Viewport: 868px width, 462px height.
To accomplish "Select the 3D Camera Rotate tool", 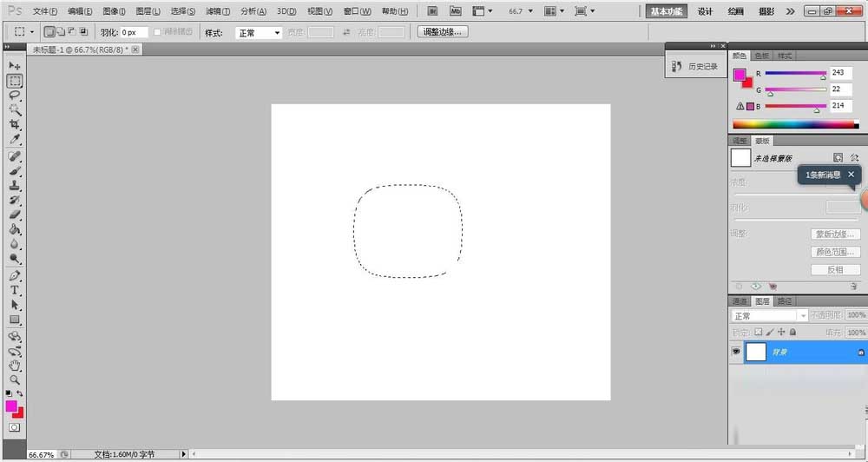I will coord(15,351).
